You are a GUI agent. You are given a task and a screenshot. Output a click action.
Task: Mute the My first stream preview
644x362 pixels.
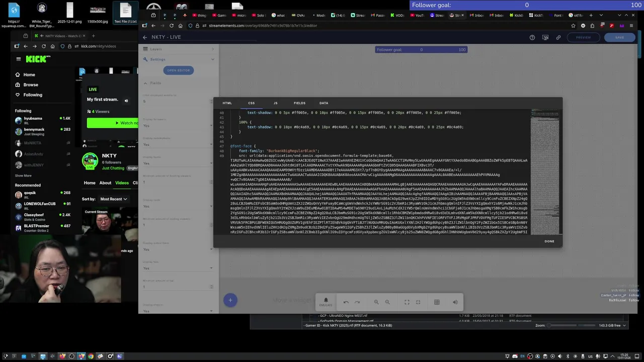click(x=126, y=101)
